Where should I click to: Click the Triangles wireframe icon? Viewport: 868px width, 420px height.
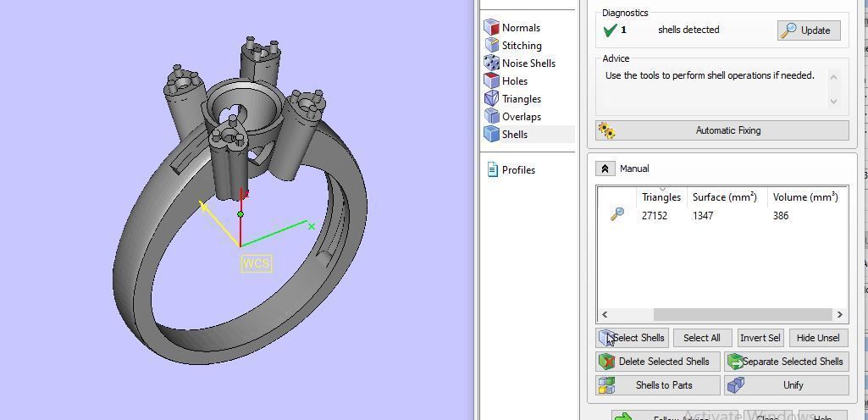[491, 98]
